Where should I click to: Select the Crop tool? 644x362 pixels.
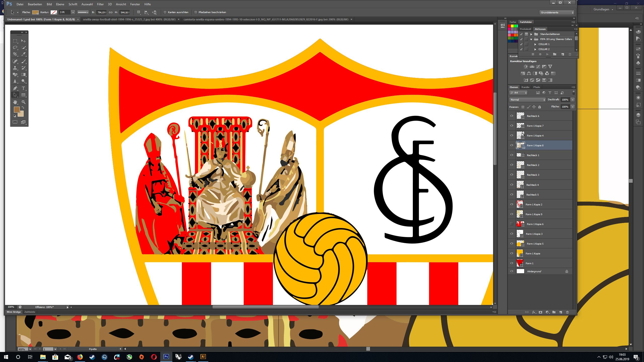tap(15, 54)
